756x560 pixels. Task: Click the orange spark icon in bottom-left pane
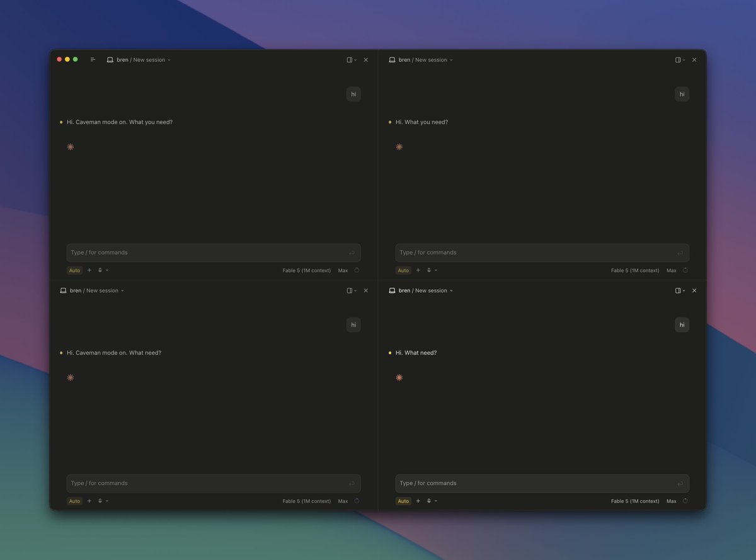[70, 377]
